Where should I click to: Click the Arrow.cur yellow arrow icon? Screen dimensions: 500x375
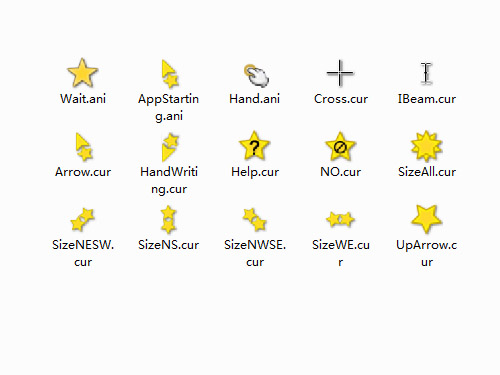[83, 147]
